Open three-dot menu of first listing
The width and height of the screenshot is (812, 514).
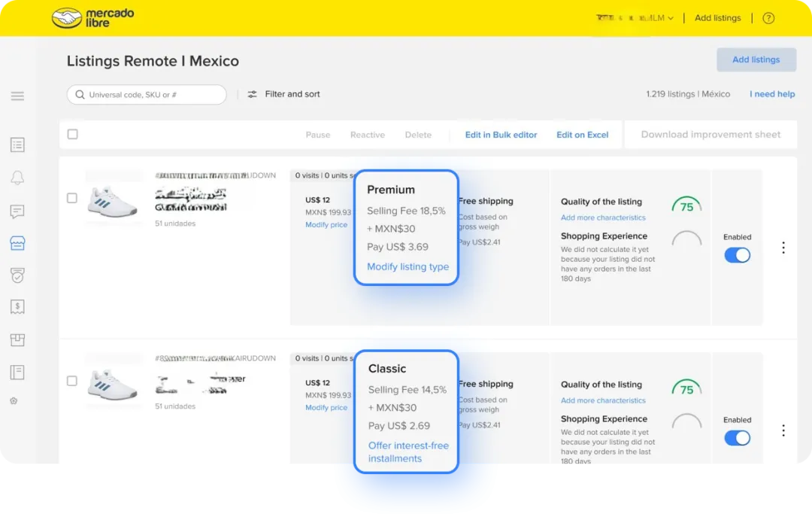(x=783, y=248)
